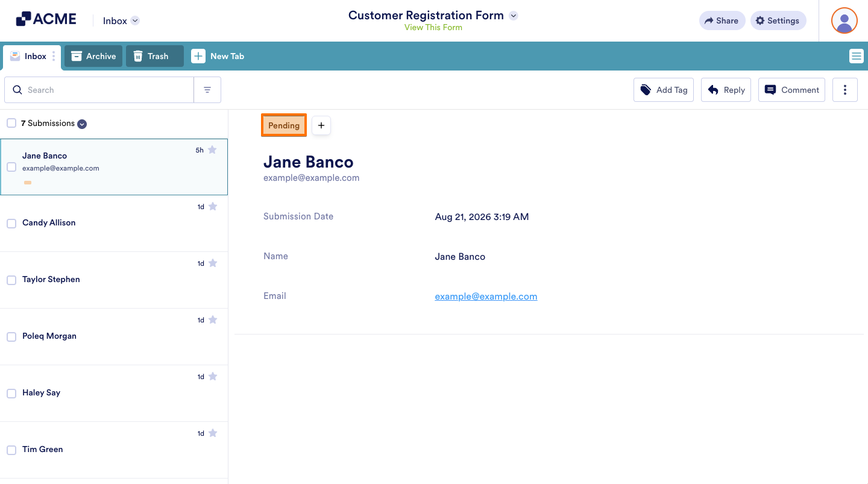Image resolution: width=868 pixels, height=484 pixels.
Task: Switch to the Inbox tab
Action: [32, 56]
